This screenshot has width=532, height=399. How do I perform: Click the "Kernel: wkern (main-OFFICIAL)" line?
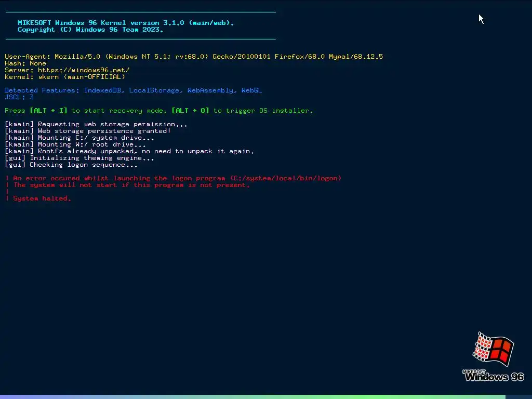pos(65,77)
